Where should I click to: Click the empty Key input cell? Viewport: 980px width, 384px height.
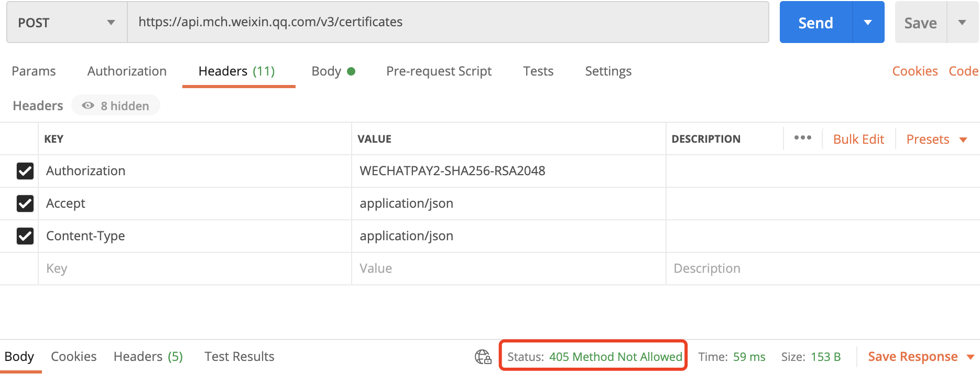tap(194, 269)
